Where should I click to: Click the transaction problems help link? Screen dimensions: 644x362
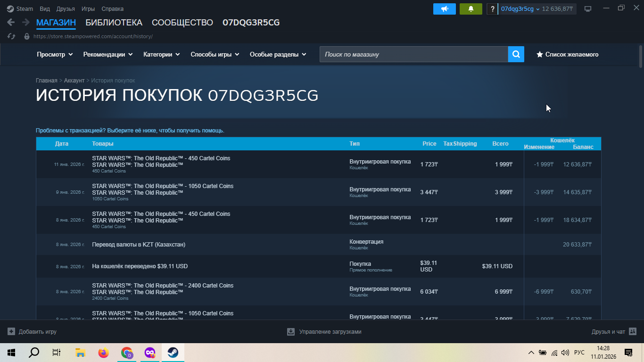tap(130, 131)
